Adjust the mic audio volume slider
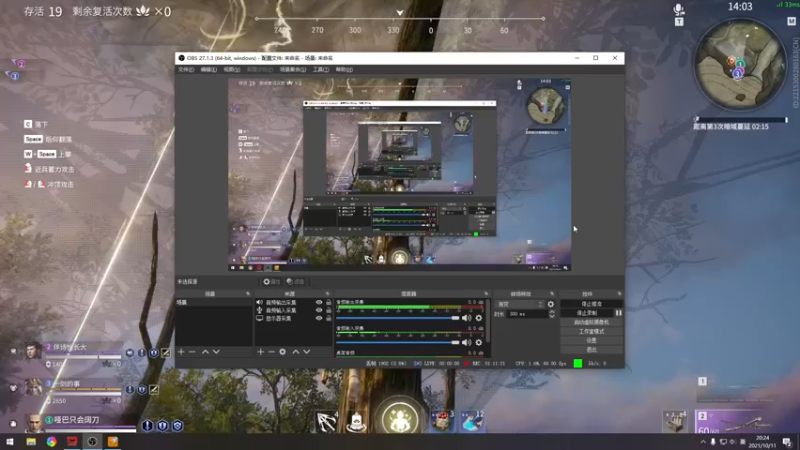Image resolution: width=800 pixels, height=450 pixels. (398, 342)
